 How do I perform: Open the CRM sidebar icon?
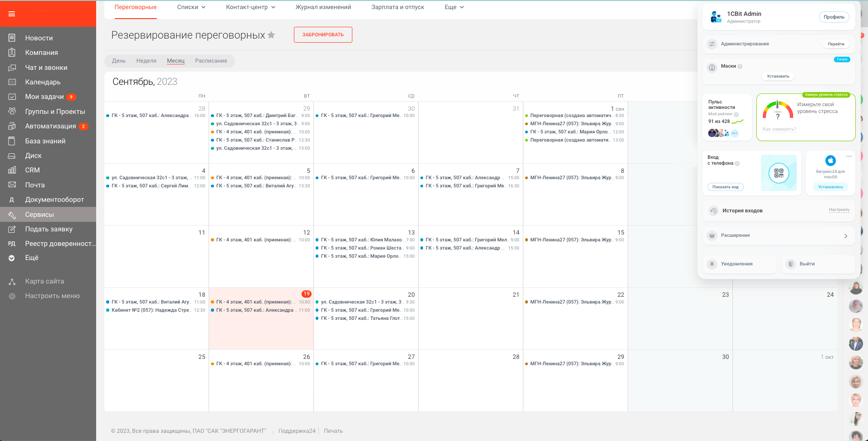coord(12,170)
